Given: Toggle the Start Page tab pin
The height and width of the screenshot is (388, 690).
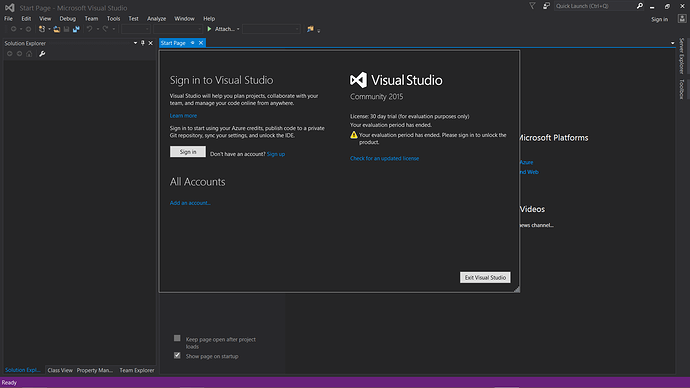Looking at the screenshot, I should point(192,43).
